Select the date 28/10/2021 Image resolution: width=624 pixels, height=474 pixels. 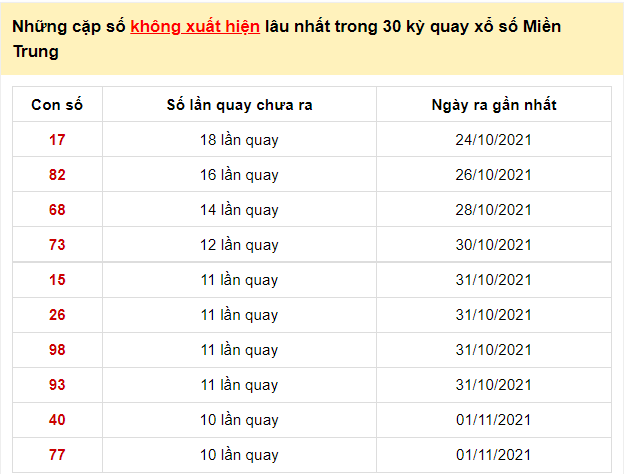(x=493, y=210)
